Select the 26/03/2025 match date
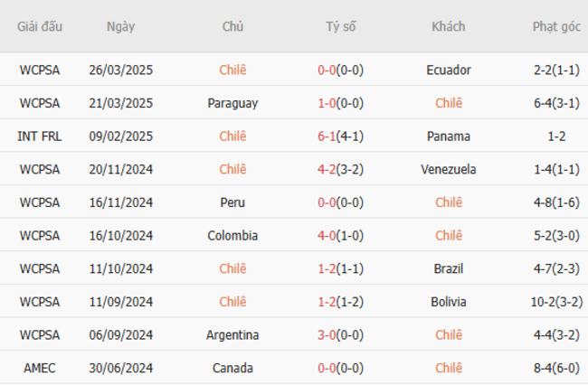588x385 pixels. (x=121, y=70)
